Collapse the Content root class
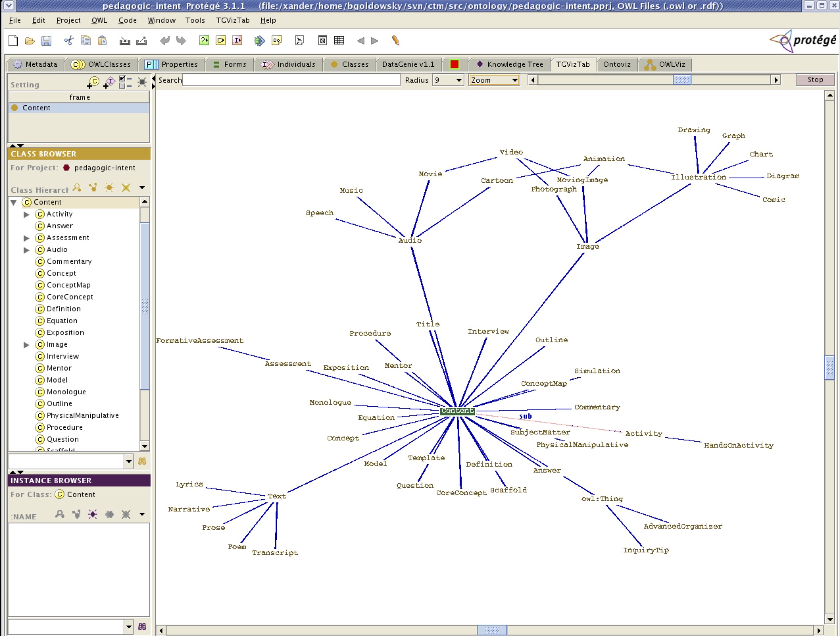 pos(15,202)
